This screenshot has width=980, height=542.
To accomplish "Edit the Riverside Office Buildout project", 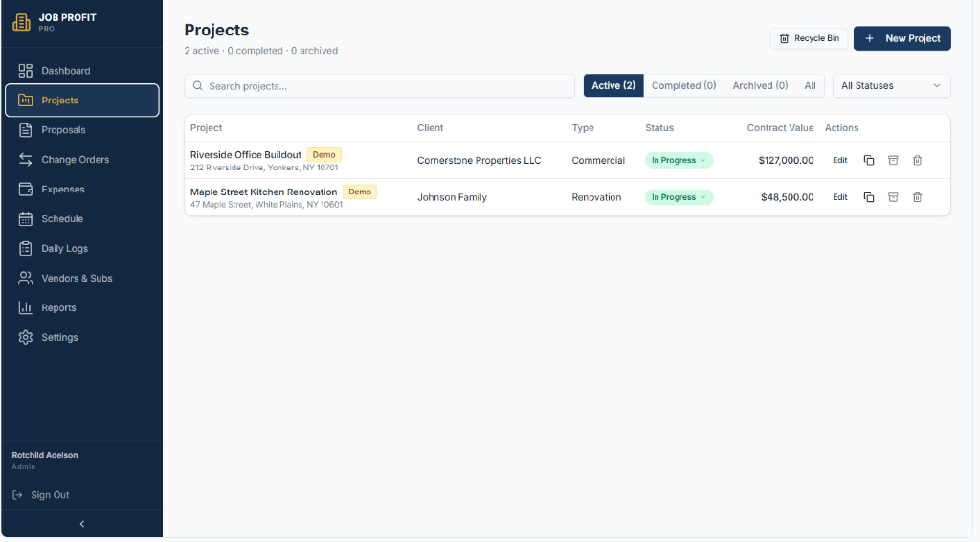I will point(839,160).
